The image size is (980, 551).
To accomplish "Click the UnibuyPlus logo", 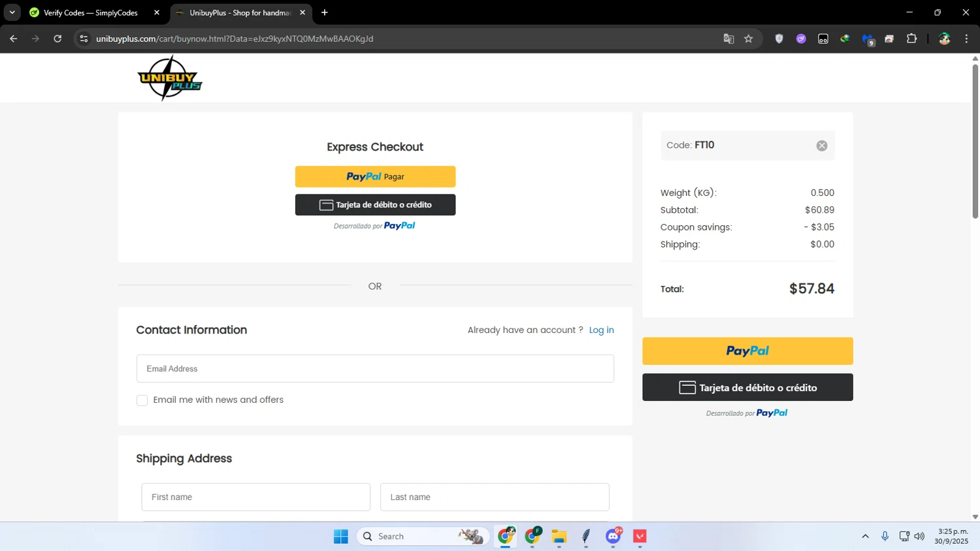I will (170, 78).
